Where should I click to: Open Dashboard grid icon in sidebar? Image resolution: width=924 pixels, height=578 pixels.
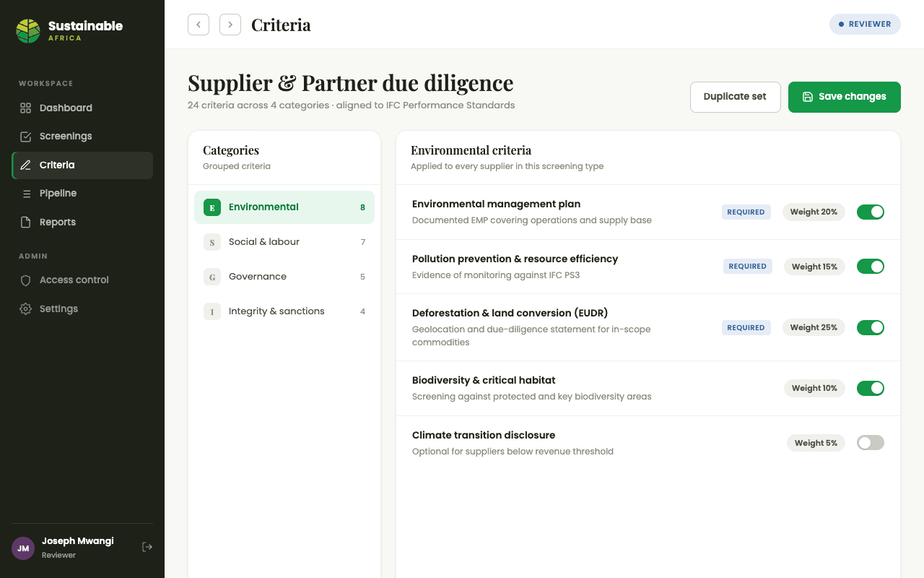click(25, 108)
